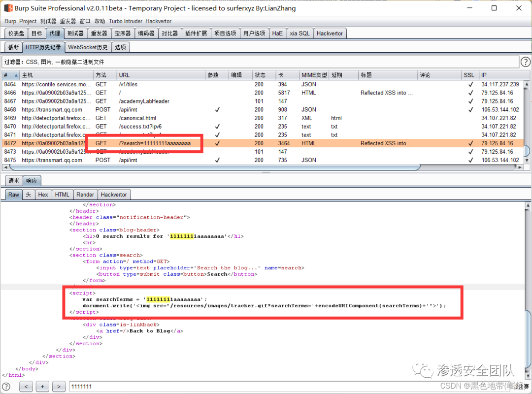Open the Burp menu

pos(10,21)
